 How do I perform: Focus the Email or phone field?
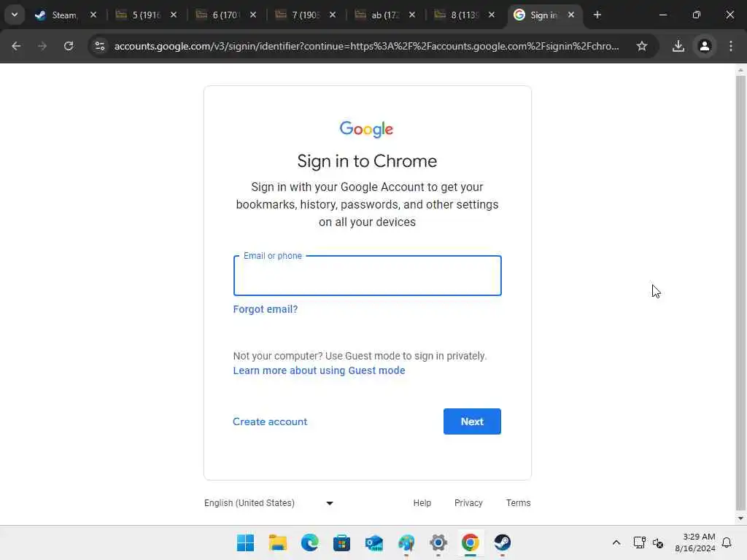pos(368,276)
